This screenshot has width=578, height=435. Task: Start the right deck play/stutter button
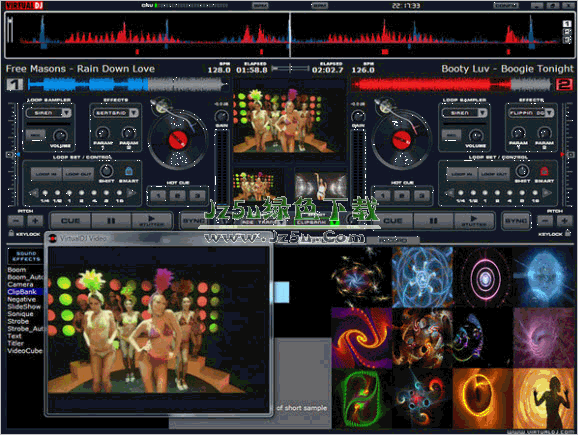tap(474, 221)
